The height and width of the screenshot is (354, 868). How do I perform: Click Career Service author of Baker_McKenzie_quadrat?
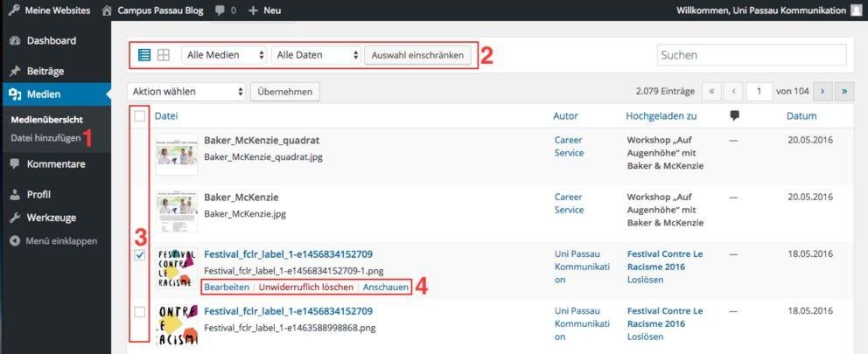(569, 146)
